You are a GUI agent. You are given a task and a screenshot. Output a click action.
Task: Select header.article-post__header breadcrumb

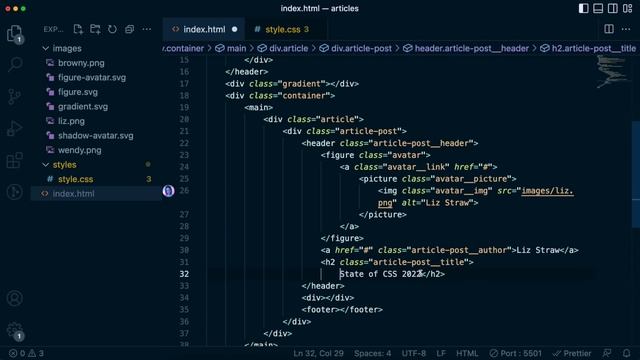pos(466,48)
